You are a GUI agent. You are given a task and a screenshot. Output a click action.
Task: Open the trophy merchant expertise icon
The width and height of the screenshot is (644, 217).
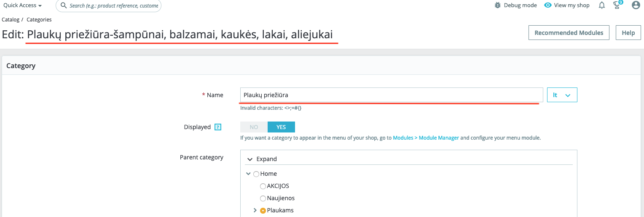(x=617, y=5)
